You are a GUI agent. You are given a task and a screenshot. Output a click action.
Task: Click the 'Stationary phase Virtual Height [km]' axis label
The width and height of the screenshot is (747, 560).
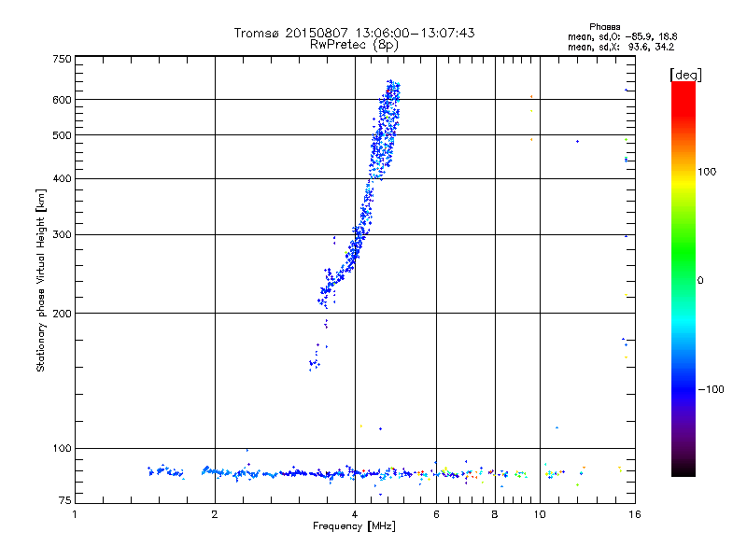[x=40, y=280]
